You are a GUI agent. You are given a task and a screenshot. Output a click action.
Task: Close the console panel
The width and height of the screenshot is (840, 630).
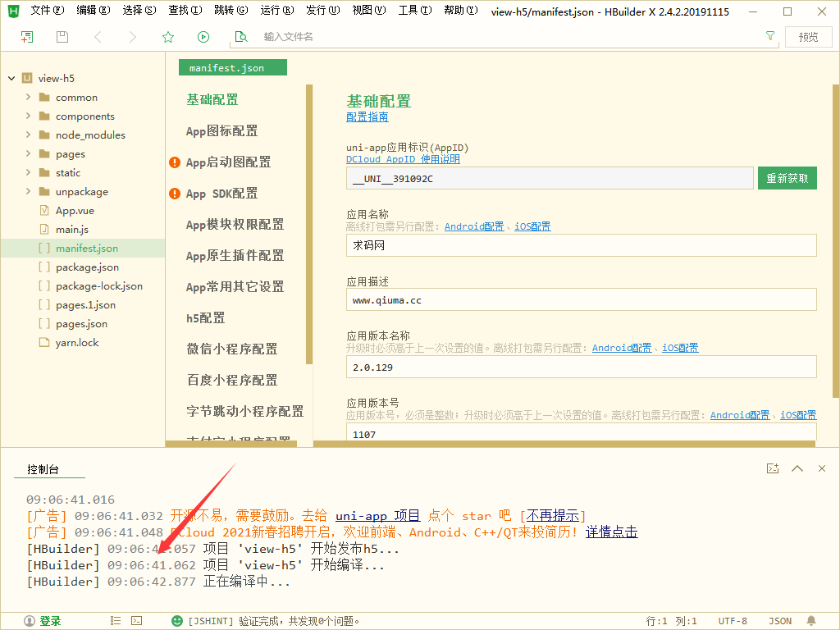(x=822, y=468)
